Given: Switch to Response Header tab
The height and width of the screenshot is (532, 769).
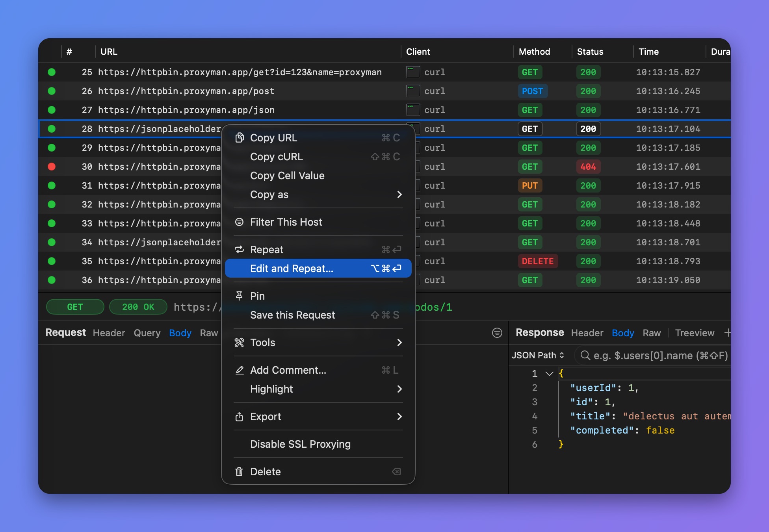Looking at the screenshot, I should tap(587, 333).
